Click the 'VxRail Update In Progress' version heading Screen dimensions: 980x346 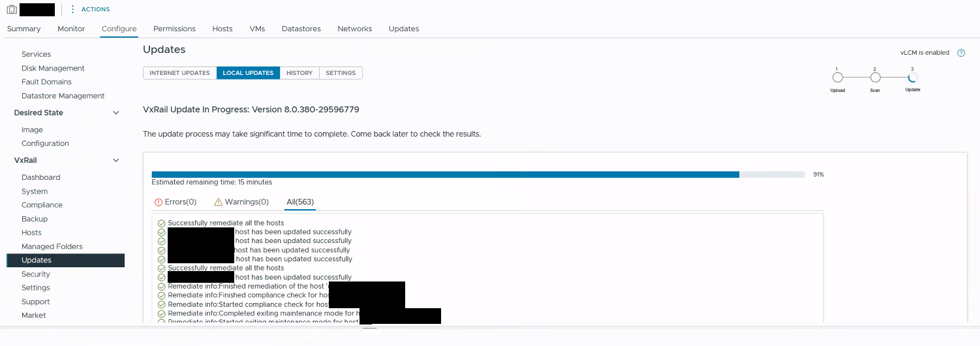pyautogui.click(x=251, y=109)
